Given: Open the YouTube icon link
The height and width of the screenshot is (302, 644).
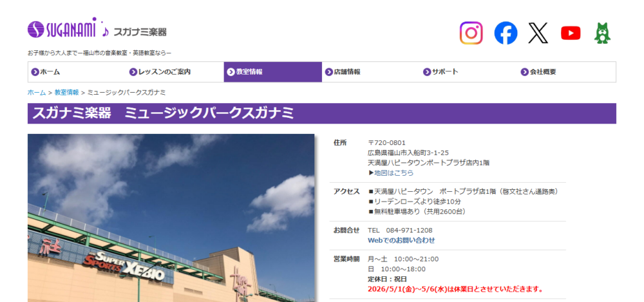Looking at the screenshot, I should click(571, 33).
